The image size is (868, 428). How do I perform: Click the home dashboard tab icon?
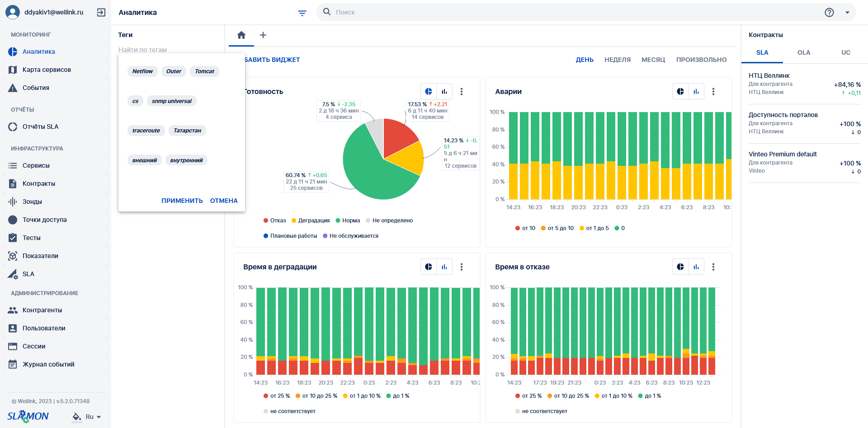coord(241,35)
